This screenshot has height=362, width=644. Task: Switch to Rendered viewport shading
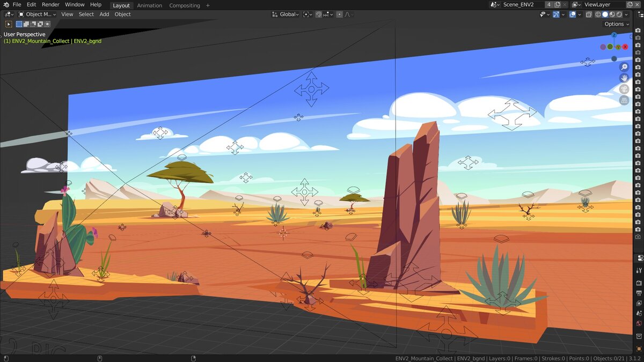pos(619,14)
